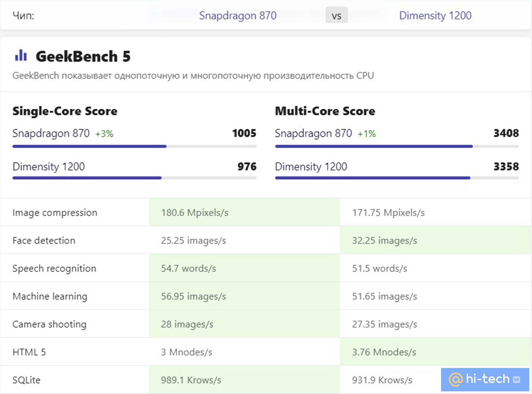Open the Dimensity 1200 chip link in header
Viewport: 532px width, 394px height.
[x=435, y=15]
